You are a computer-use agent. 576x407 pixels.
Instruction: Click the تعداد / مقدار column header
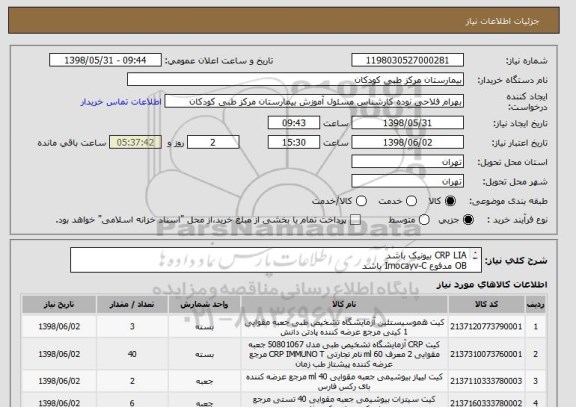pyautogui.click(x=132, y=305)
